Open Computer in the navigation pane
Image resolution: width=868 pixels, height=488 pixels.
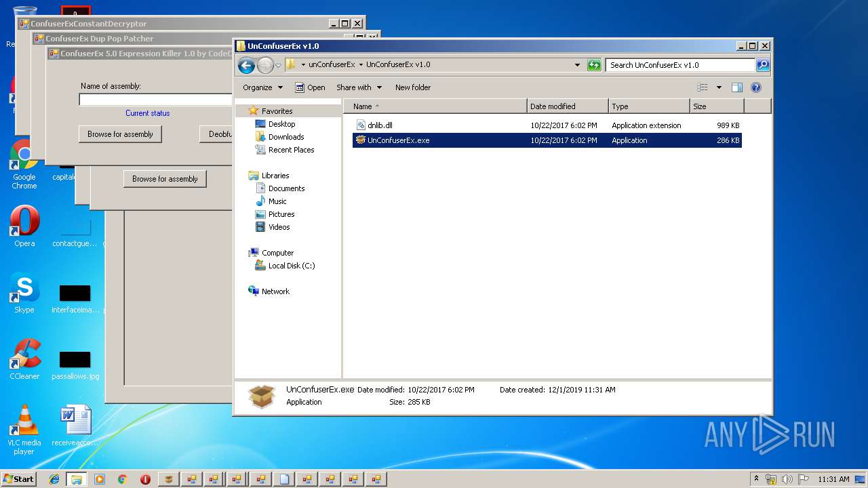coord(277,253)
